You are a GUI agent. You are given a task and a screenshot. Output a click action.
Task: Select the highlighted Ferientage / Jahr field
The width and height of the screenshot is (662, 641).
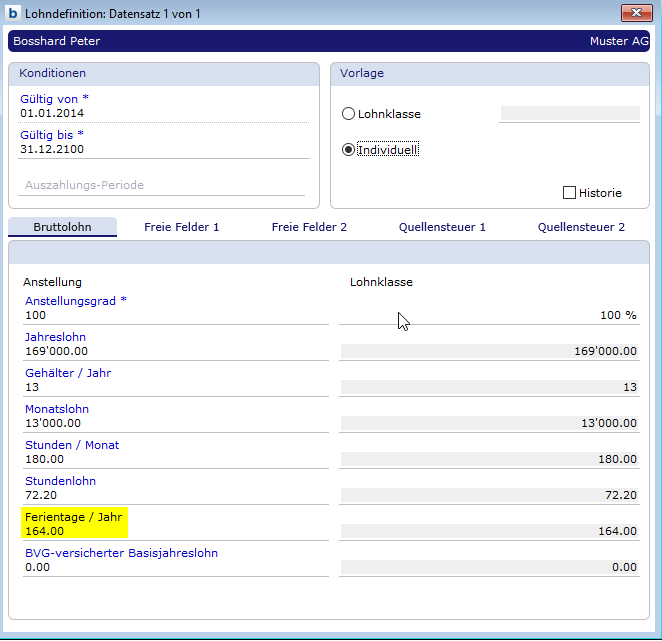pyautogui.click(x=76, y=531)
